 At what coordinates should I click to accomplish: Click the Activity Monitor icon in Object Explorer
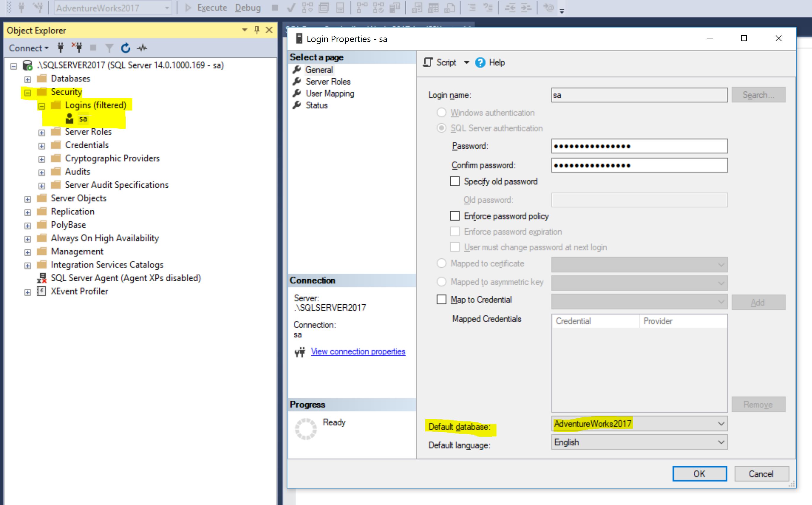click(142, 48)
